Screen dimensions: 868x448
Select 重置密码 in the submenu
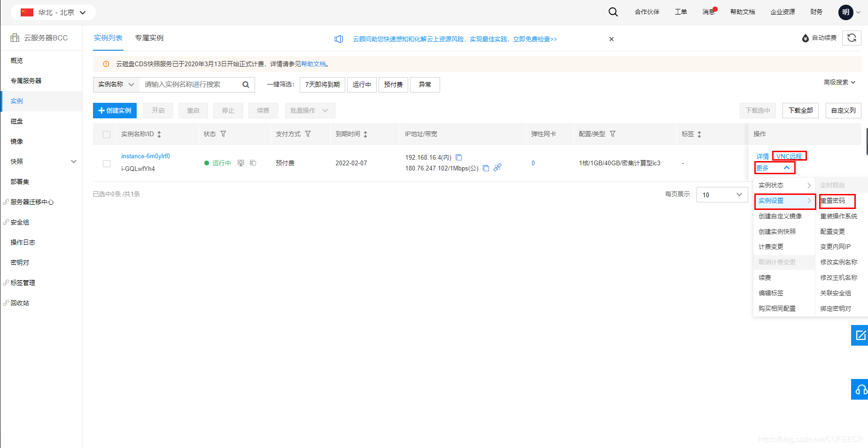(832, 201)
